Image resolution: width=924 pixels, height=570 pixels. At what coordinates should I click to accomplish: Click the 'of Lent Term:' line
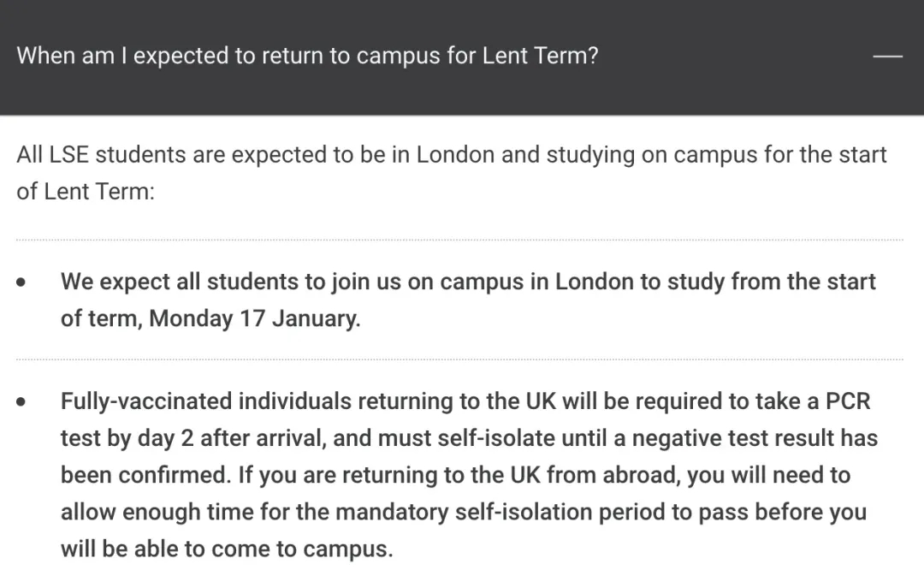[86, 191]
